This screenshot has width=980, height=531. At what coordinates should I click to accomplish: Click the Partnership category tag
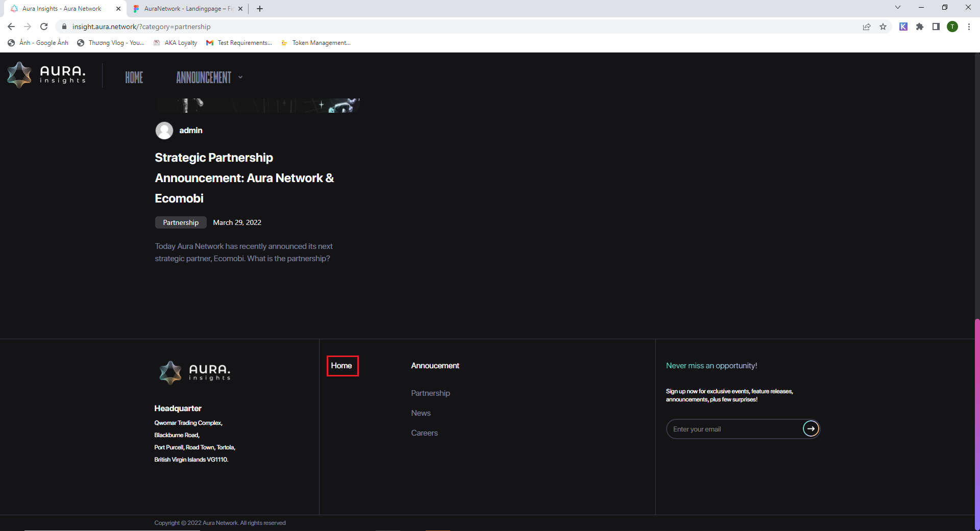click(x=181, y=222)
